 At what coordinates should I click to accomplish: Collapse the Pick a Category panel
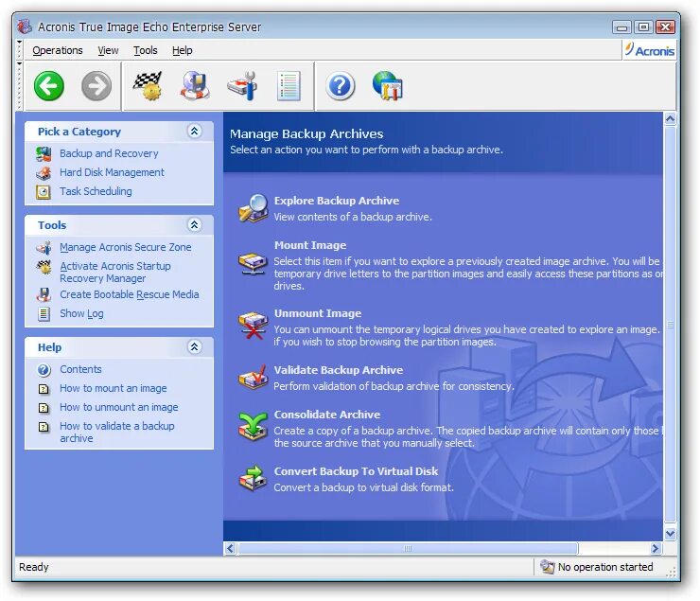tap(194, 132)
